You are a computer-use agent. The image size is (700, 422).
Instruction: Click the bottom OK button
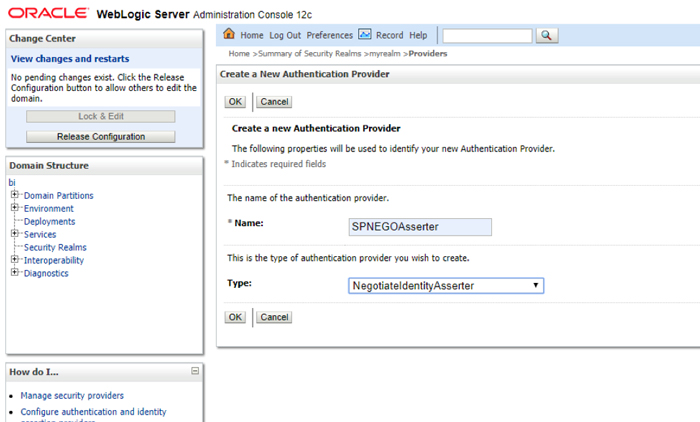tap(235, 317)
